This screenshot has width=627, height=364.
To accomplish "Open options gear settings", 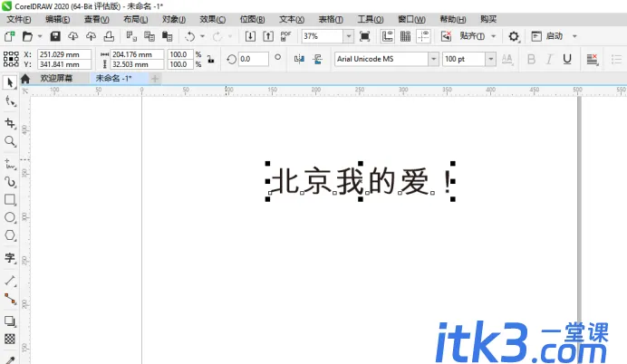I will 514,36.
